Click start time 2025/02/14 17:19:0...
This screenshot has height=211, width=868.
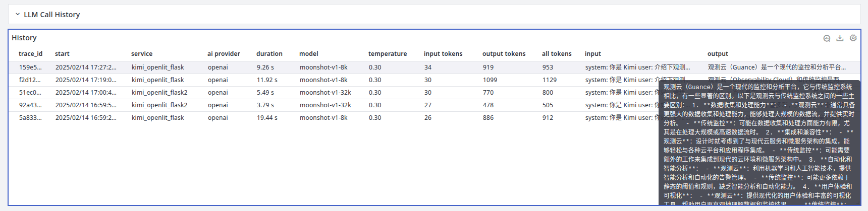click(x=86, y=80)
